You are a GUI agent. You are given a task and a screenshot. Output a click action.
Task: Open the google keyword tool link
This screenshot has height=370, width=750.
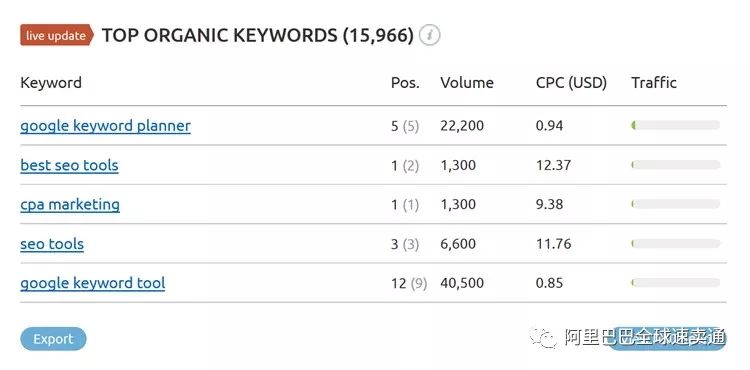coord(93,283)
